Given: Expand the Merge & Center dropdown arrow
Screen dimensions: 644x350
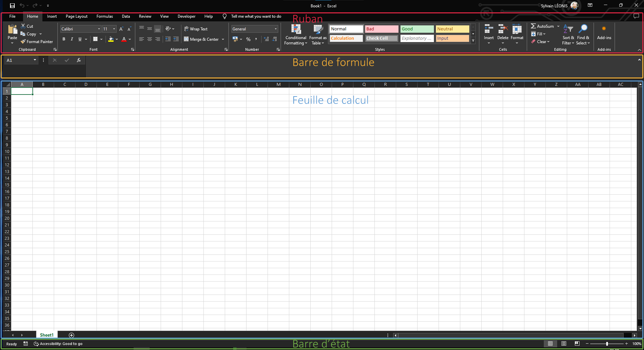Looking at the screenshot, I should coord(223,39).
